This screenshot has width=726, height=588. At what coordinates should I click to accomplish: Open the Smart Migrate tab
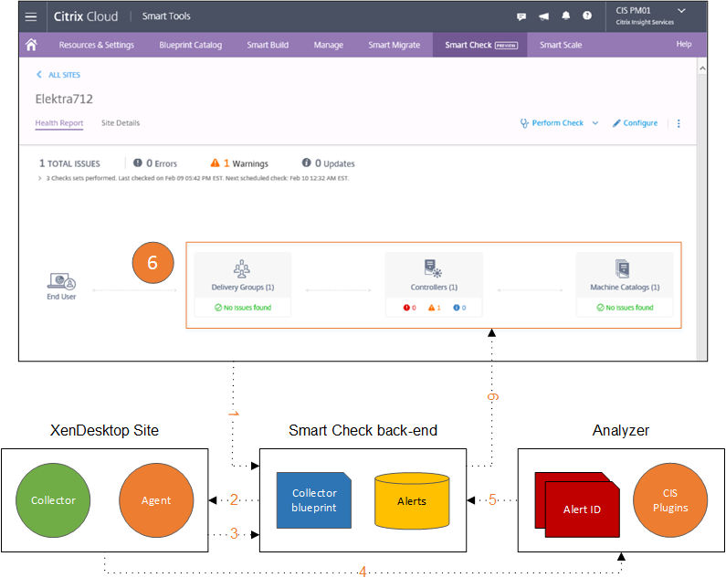[x=394, y=45]
